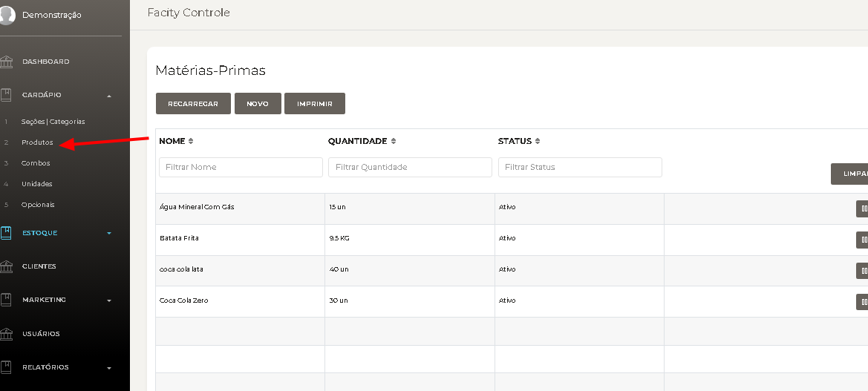The image size is (868, 391).
Task: Click the Estoque book icon
Action: click(6, 233)
